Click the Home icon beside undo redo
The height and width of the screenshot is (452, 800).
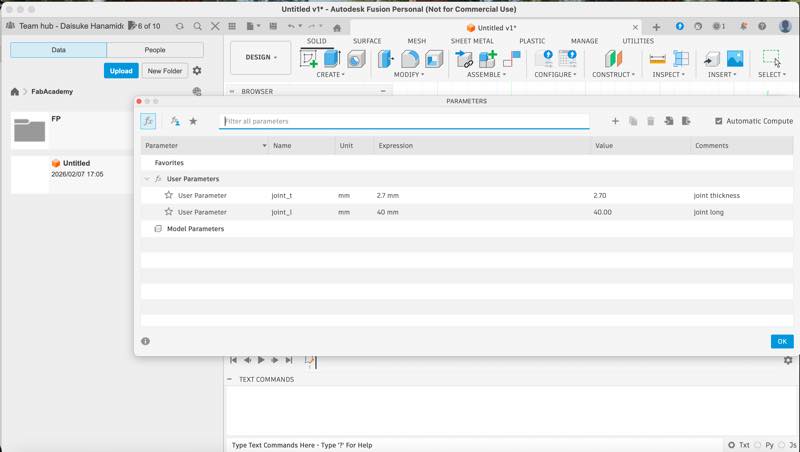337,28
